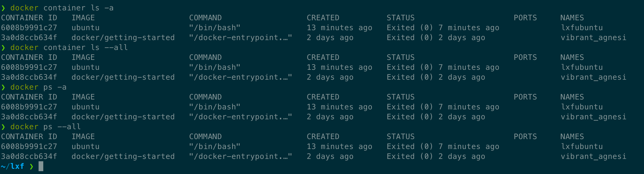Click 'Exited (0) 7 minutes ago' in last listing
Screen dimensions: 644x174
(x=443, y=146)
